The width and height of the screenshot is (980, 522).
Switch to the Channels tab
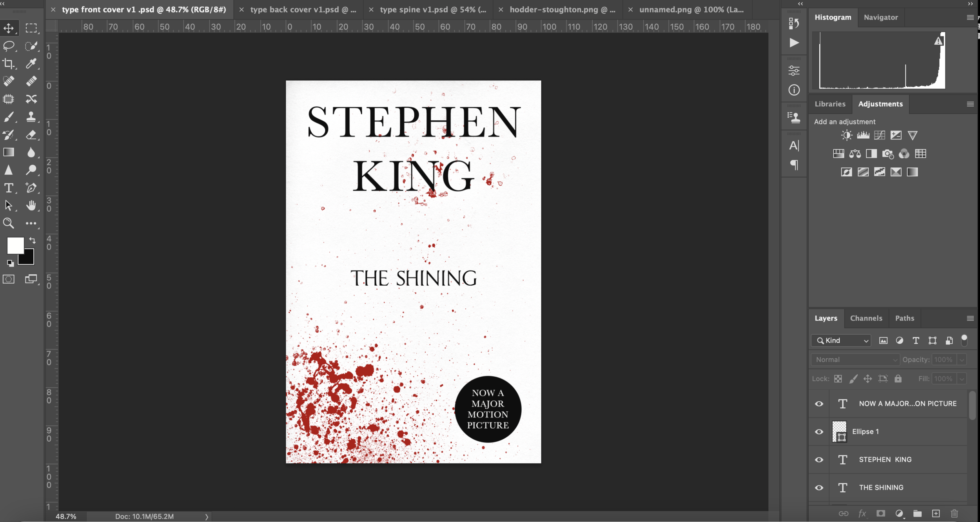coord(866,318)
